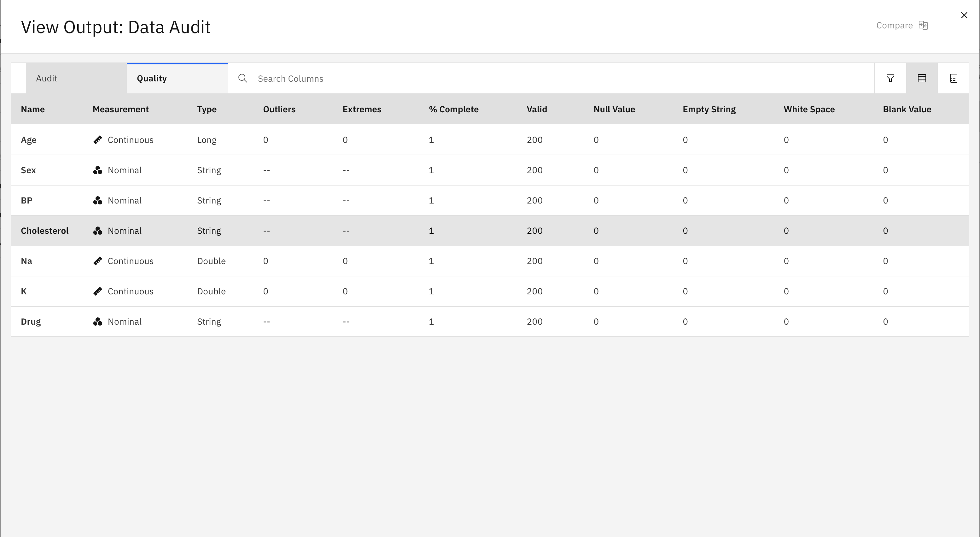Click the Outliers dash in Sex row
The image size is (980, 537).
tap(266, 170)
